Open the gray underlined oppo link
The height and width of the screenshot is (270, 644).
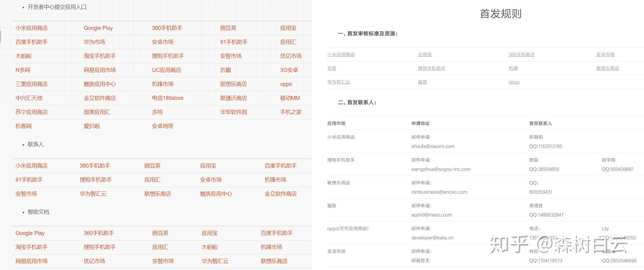(x=514, y=82)
